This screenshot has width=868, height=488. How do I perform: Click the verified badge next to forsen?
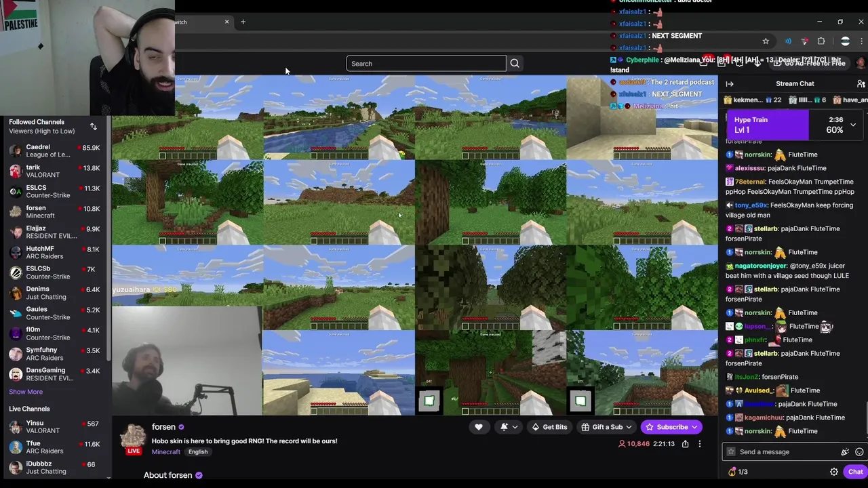coord(181,427)
